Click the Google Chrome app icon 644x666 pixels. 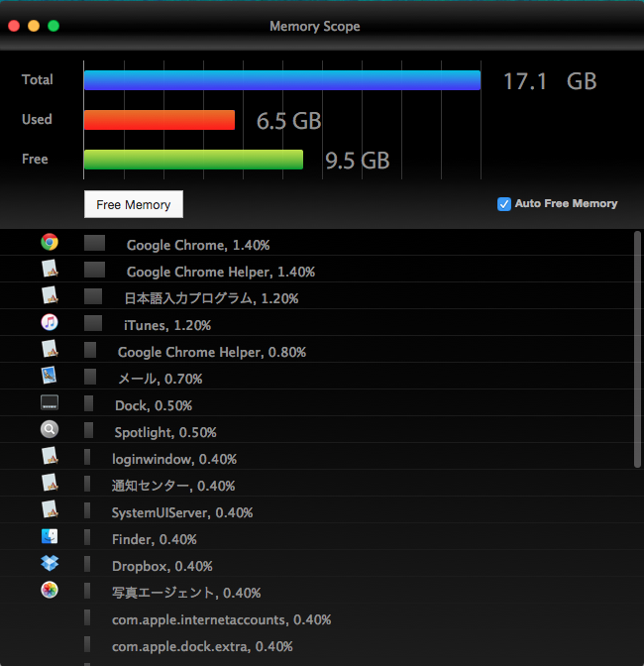coord(50,242)
